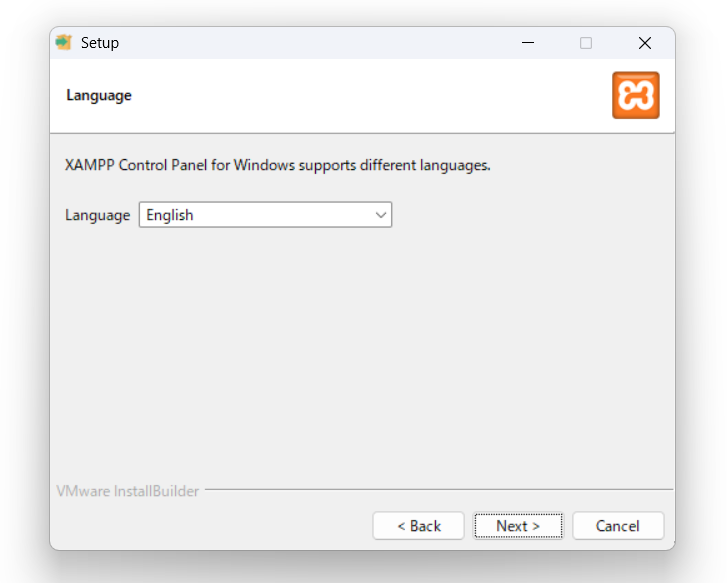Click the Setup installer icon in title bar
The image size is (727, 583).
64,42
